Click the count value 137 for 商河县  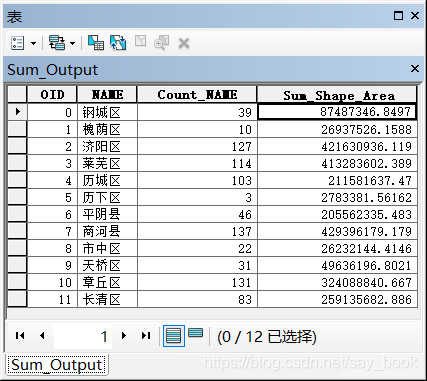point(197,231)
